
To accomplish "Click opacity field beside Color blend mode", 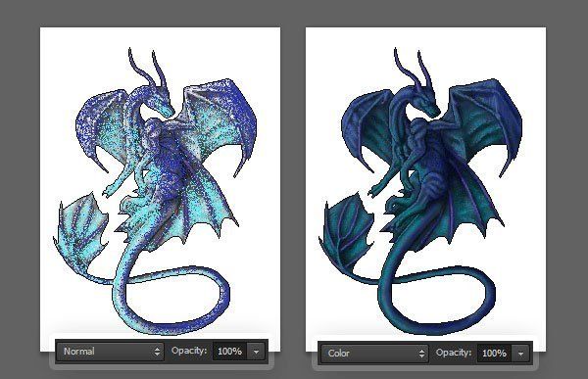I will coord(494,354).
